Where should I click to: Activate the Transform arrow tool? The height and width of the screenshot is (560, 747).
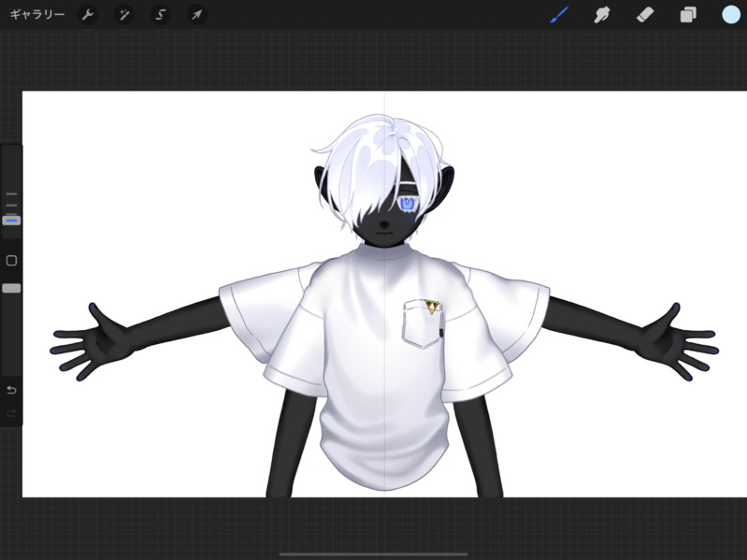point(196,15)
